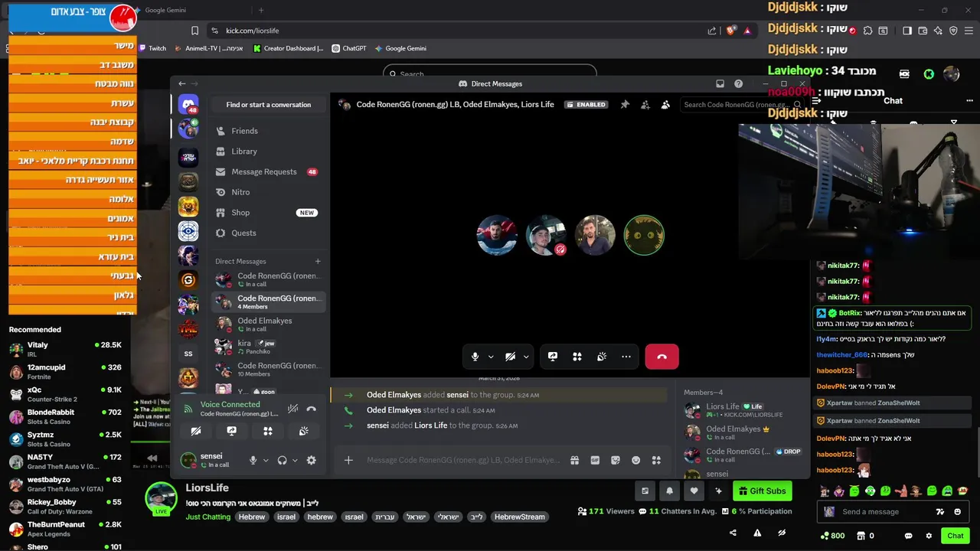Viewport: 980px width, 551px height.
Task: Open Shop in Discord sidebar
Action: 268,213
